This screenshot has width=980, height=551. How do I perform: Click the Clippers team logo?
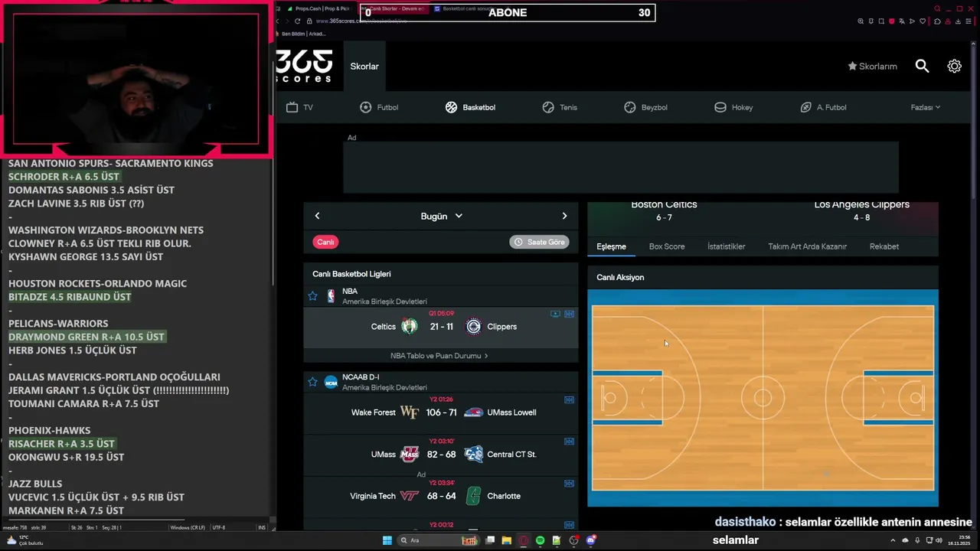[473, 327]
